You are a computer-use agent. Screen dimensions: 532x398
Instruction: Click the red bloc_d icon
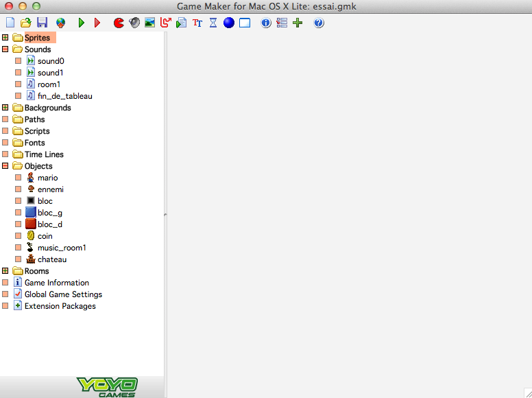coord(31,224)
